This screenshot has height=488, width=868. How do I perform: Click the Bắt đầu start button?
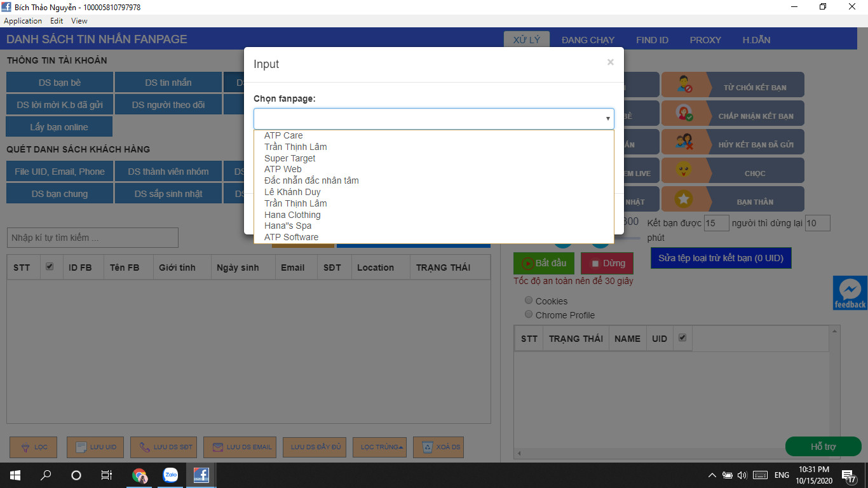(x=545, y=263)
